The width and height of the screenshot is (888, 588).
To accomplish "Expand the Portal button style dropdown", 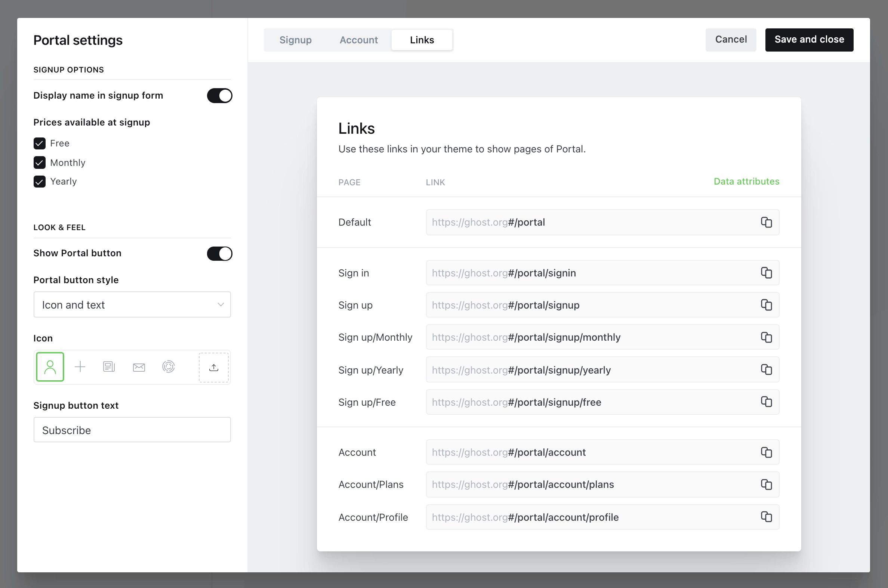I will (x=132, y=304).
